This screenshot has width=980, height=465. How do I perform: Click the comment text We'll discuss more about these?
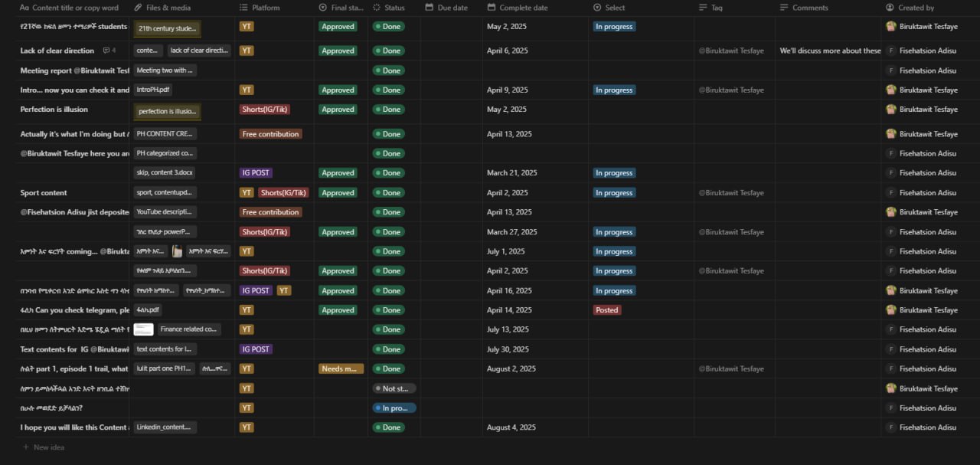pos(830,51)
